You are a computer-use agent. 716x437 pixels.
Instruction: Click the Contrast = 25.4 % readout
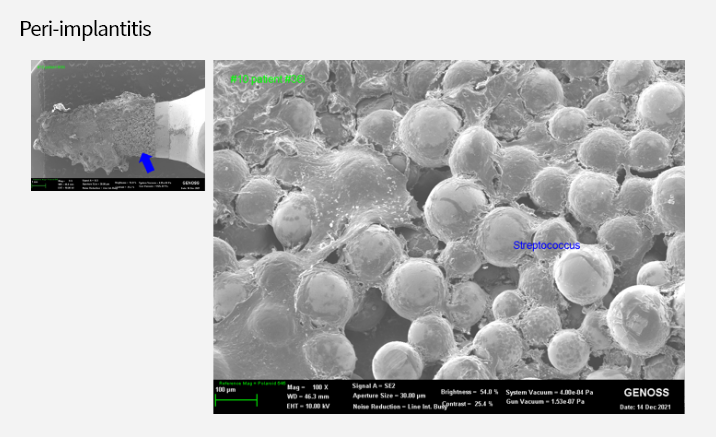coord(468,402)
